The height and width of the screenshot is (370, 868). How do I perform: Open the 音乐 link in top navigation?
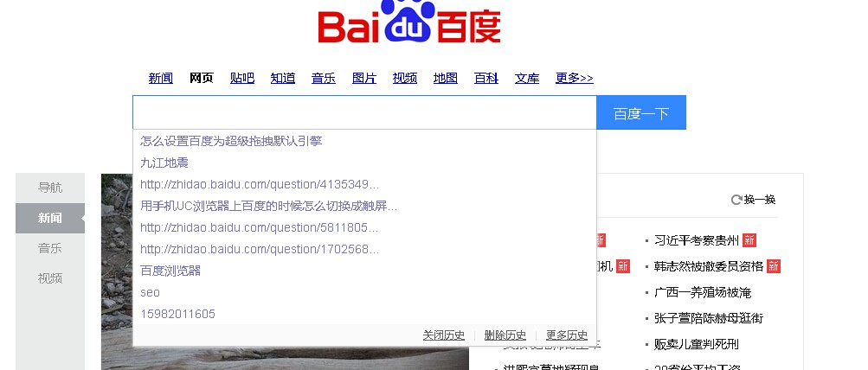coord(324,78)
